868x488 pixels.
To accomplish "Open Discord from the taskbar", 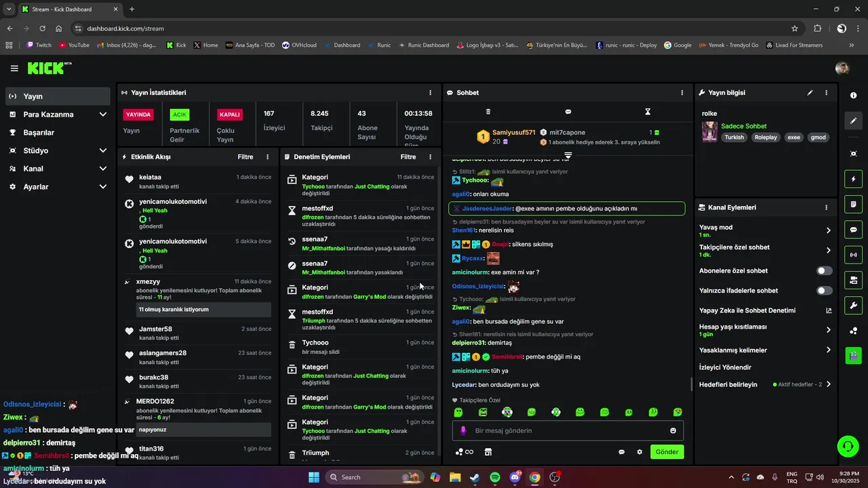I will point(515,477).
